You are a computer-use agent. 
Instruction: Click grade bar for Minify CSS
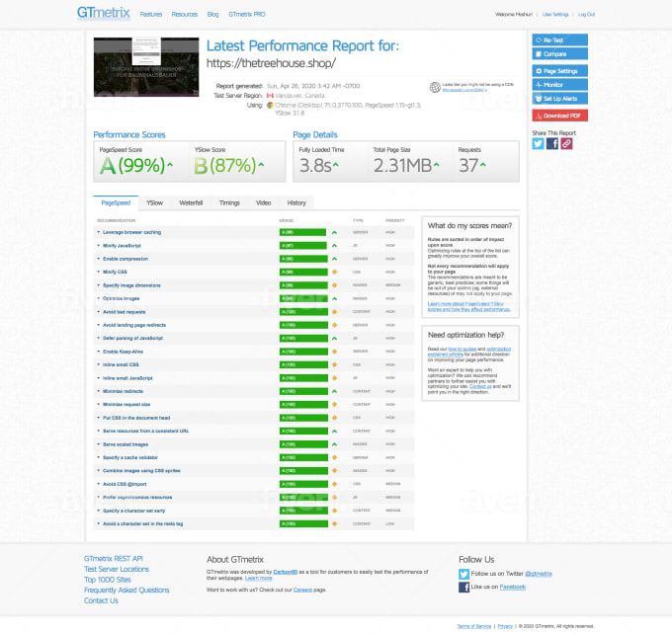click(x=303, y=272)
